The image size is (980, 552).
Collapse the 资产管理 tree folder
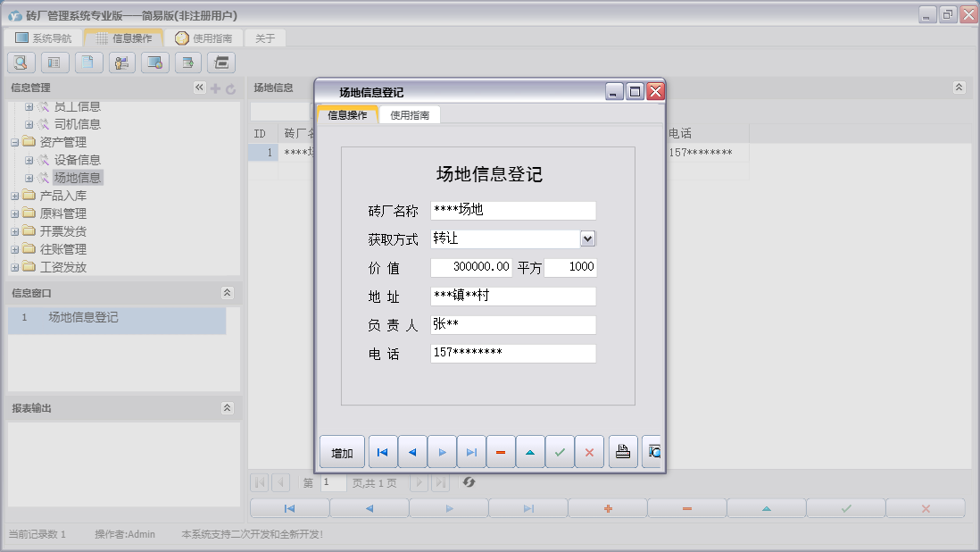pyautogui.click(x=15, y=142)
